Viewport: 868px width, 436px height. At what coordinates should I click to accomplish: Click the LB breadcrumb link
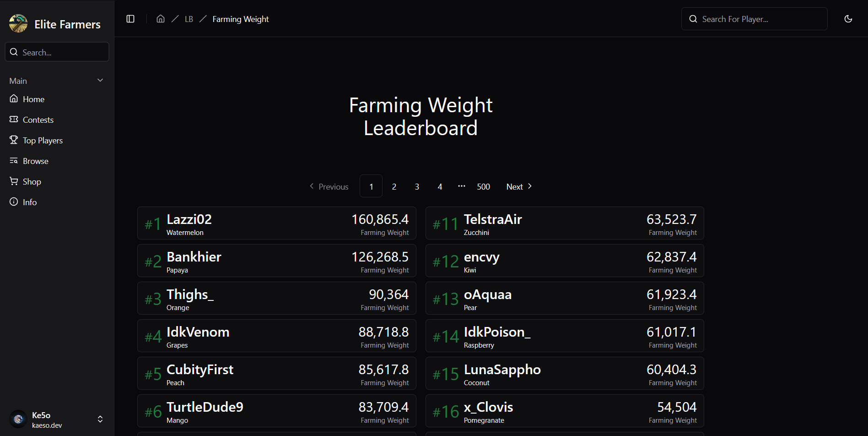[x=189, y=19]
